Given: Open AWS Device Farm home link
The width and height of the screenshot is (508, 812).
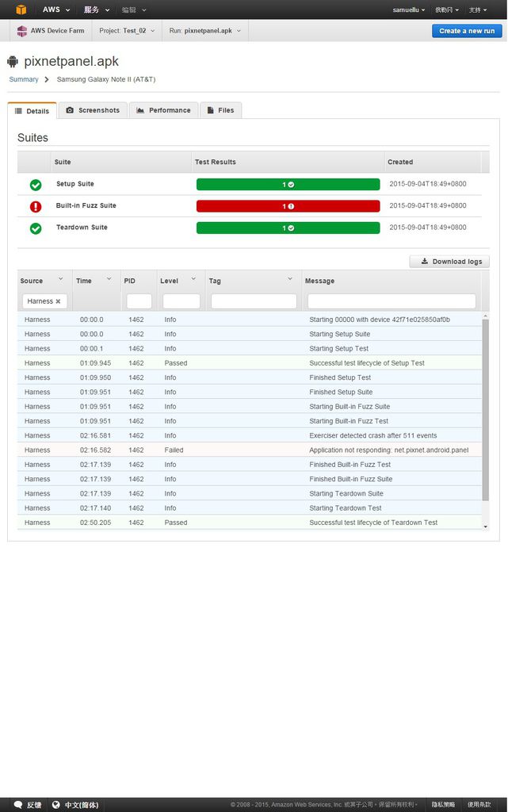Looking at the screenshot, I should pyautogui.click(x=51, y=31).
